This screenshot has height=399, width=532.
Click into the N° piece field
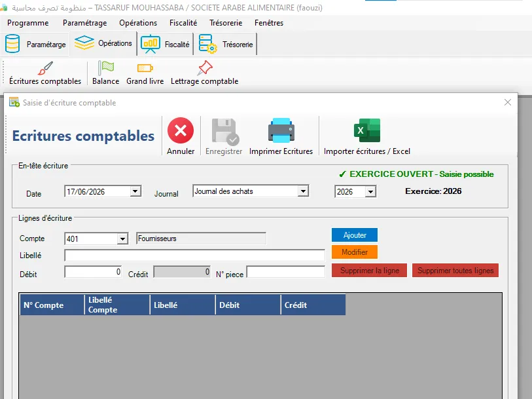(286, 272)
